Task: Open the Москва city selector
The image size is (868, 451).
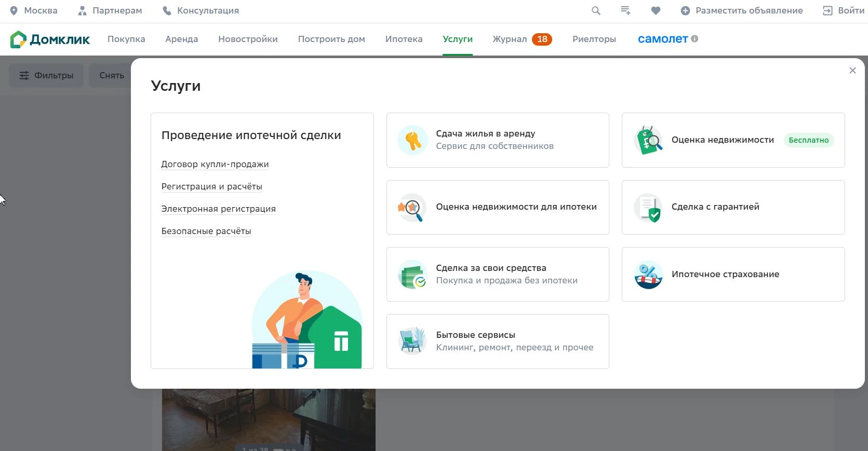Action: (x=34, y=11)
